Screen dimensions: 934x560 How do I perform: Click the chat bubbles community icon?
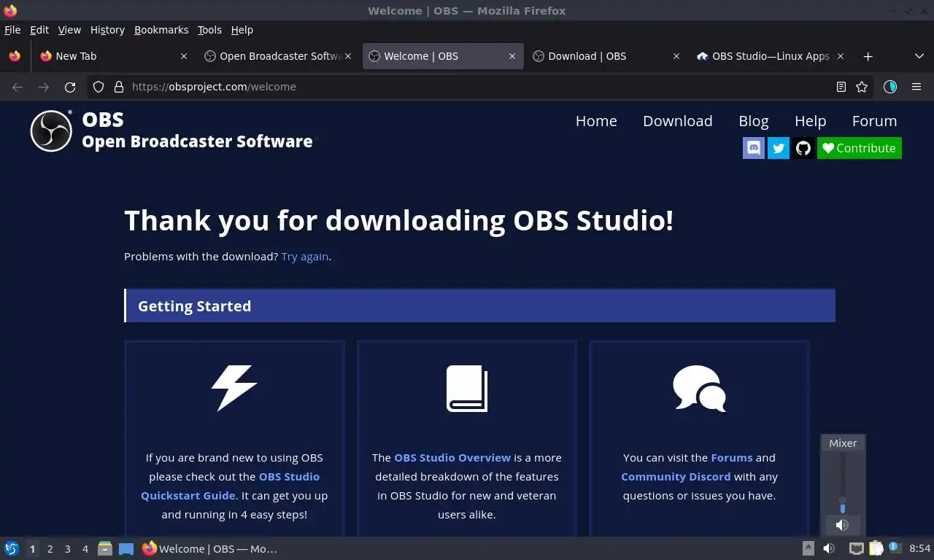tap(699, 388)
